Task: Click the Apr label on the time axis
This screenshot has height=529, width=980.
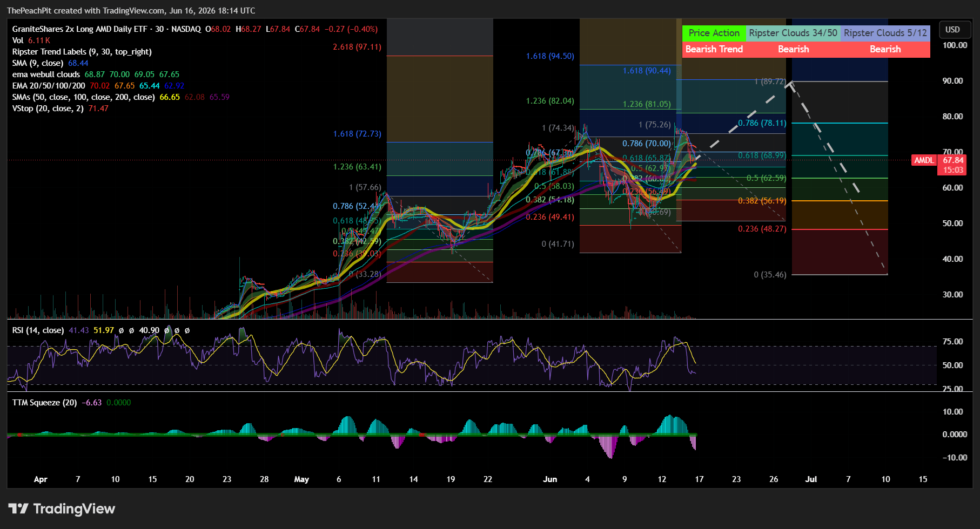Action: (41, 479)
